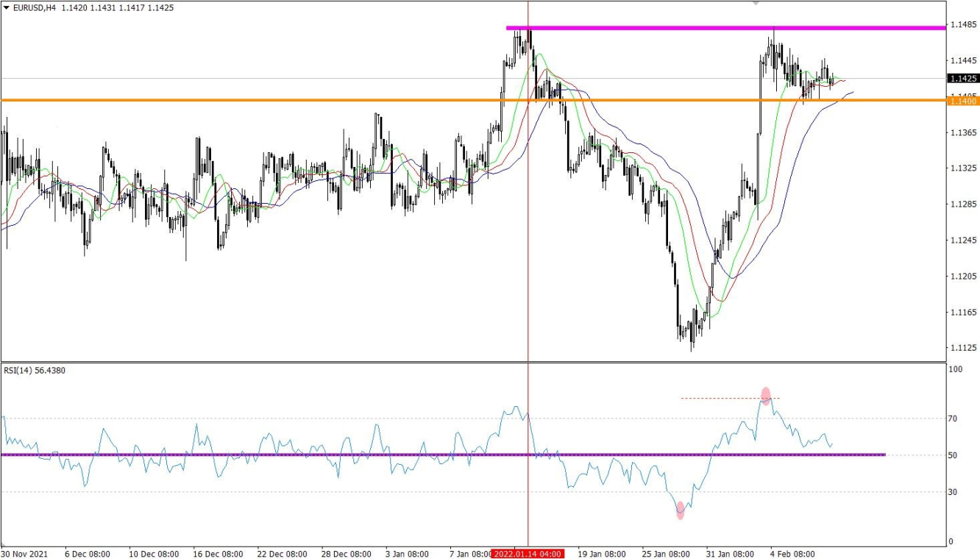Click the RSI scale value 70
The height and width of the screenshot is (559, 980).
(x=954, y=419)
